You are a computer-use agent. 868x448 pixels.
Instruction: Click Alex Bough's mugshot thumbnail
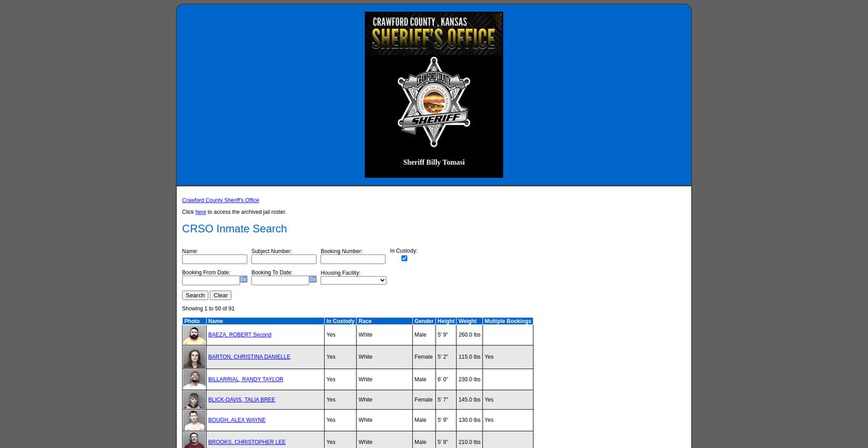(195, 421)
